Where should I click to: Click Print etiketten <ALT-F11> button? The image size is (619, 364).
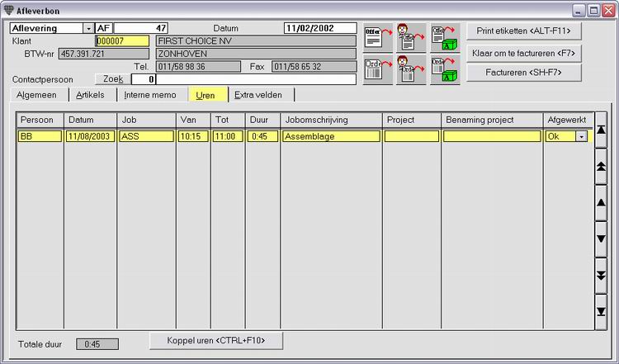524,31
